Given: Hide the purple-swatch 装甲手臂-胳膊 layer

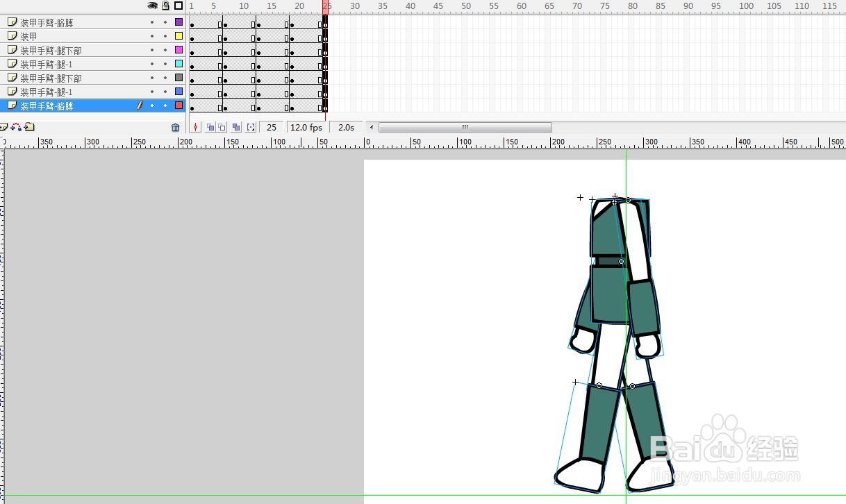Looking at the screenshot, I should [x=152, y=22].
